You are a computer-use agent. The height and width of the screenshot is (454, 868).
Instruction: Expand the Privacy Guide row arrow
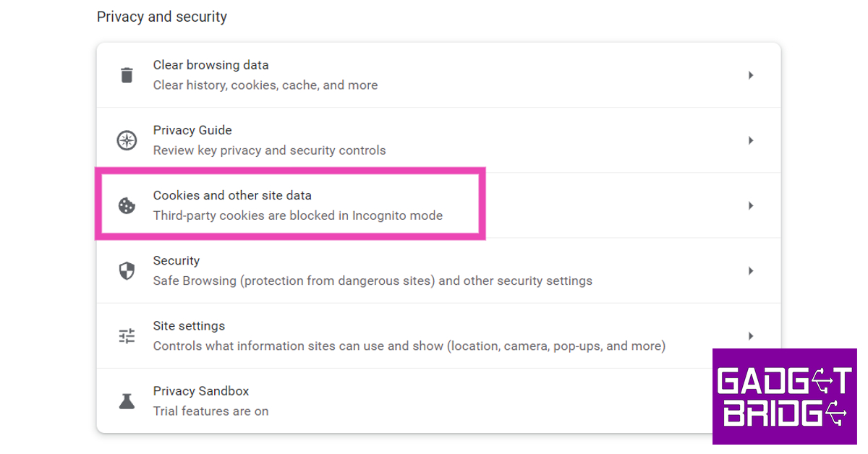pos(751,140)
